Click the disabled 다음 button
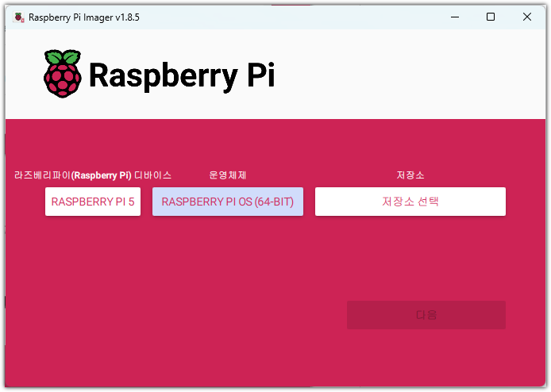The image size is (551, 392). click(x=426, y=315)
